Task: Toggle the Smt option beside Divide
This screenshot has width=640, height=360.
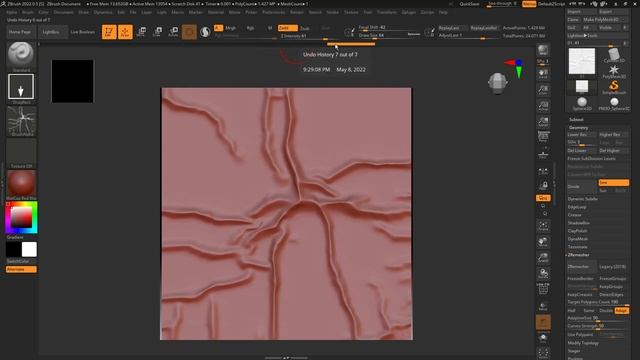Action: pos(613,182)
